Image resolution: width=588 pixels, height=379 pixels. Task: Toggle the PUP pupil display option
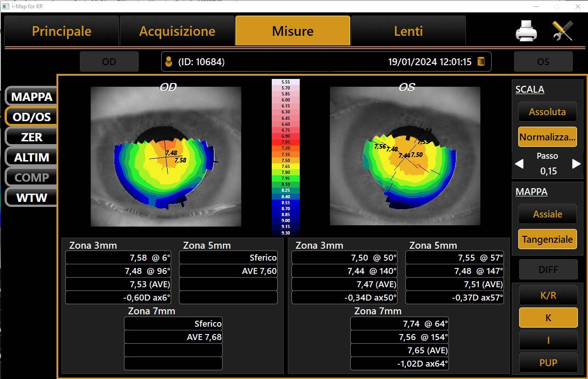tap(548, 362)
